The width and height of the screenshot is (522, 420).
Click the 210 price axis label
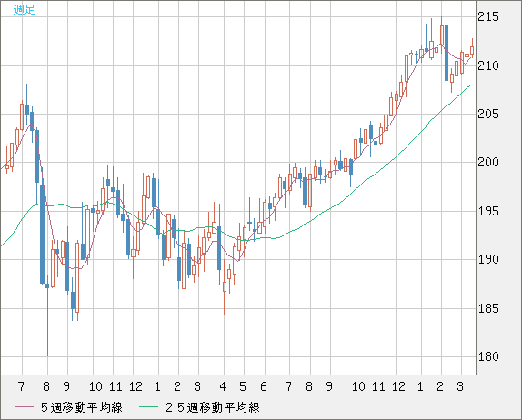point(488,65)
